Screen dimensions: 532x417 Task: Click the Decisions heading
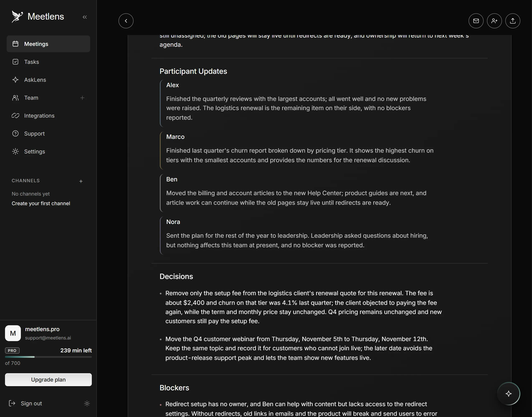point(176,276)
